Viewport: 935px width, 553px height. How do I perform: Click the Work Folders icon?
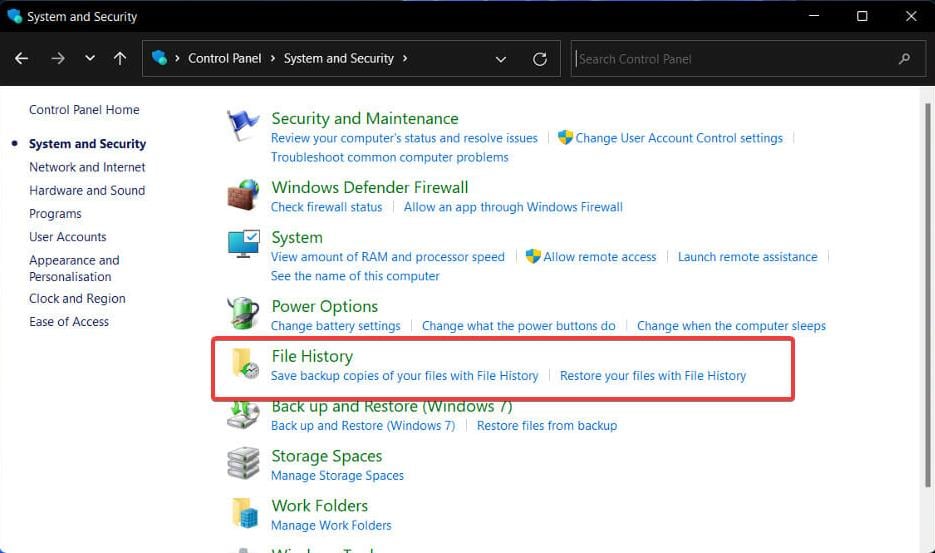(244, 513)
